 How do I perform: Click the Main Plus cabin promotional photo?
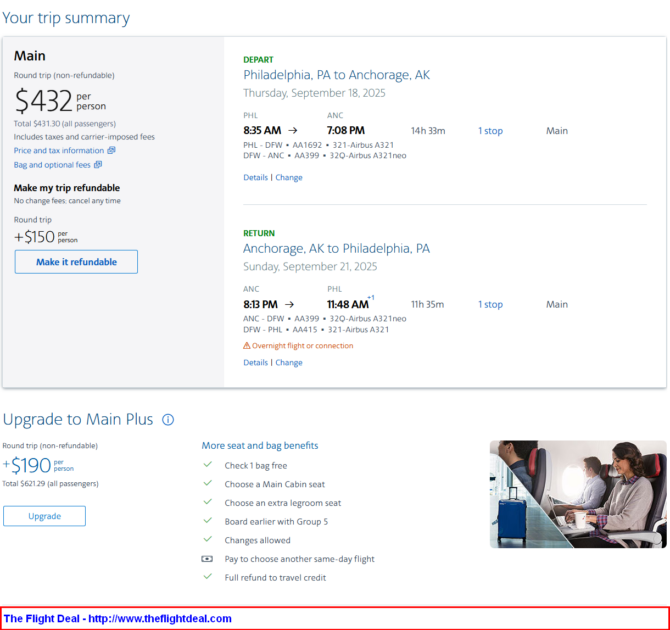(578, 494)
